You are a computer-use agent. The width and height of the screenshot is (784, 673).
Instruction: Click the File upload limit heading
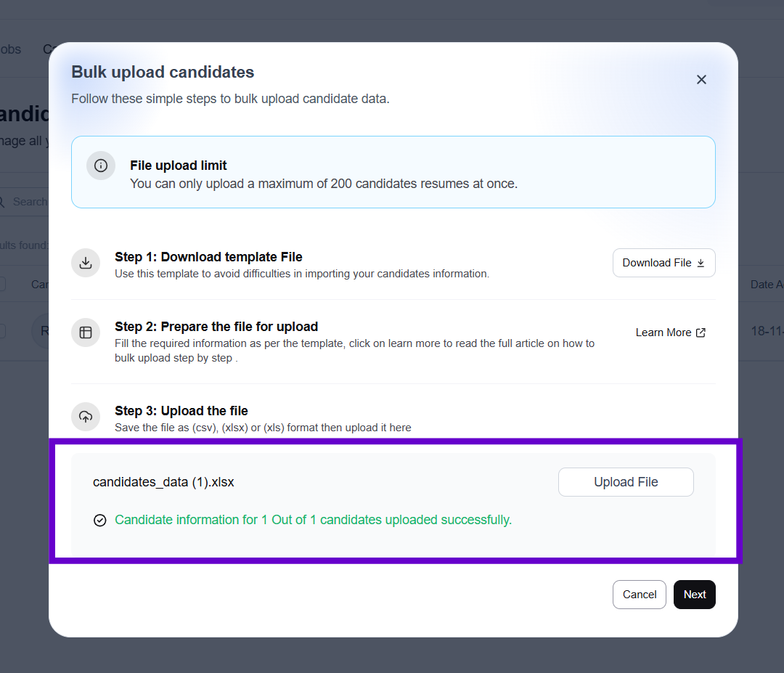179,166
